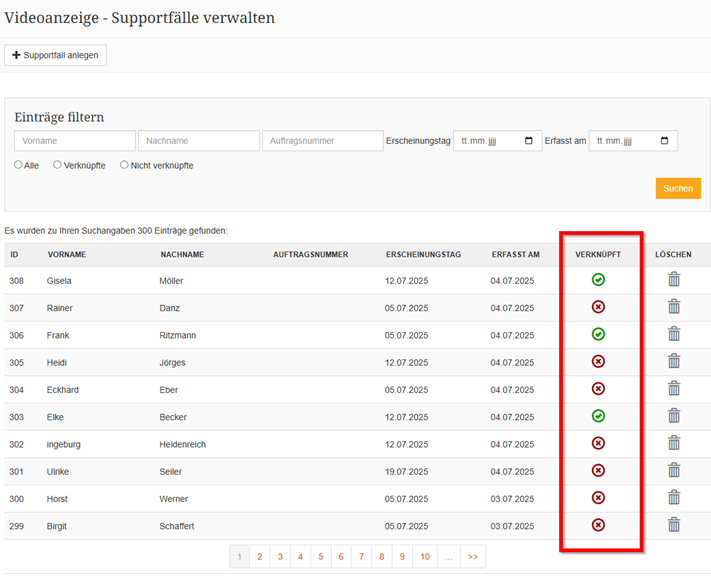Click the green linked checkmark for ID 303
The height and width of the screenshot is (585, 711).
tap(598, 416)
